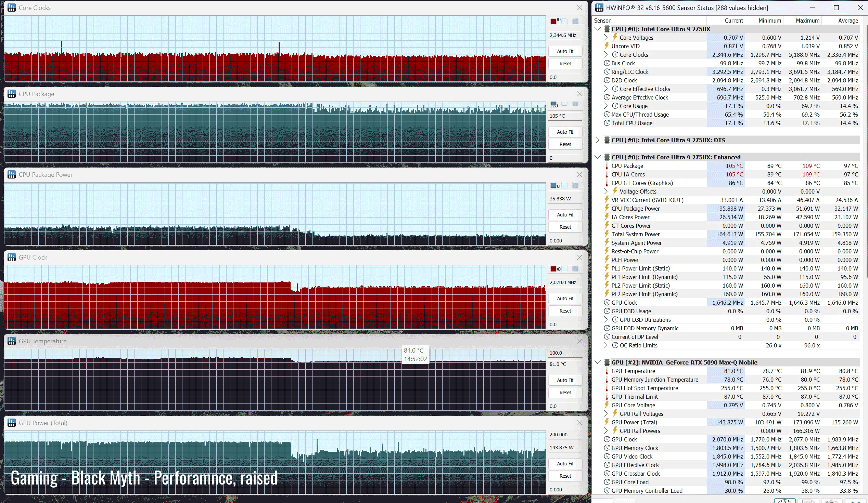Click the 200.000 maximum field in GPU Power graph
This screenshot has height=503, width=868.
[565, 435]
